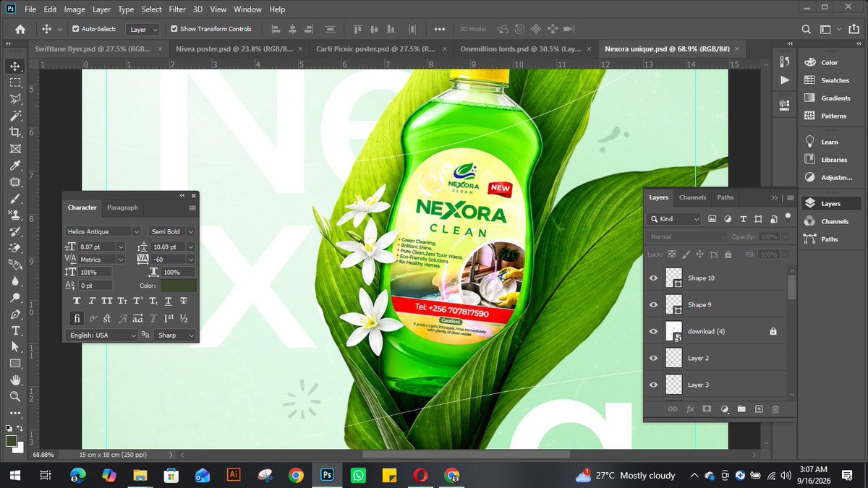Create a new layer
The height and width of the screenshot is (488, 868).
tap(759, 408)
